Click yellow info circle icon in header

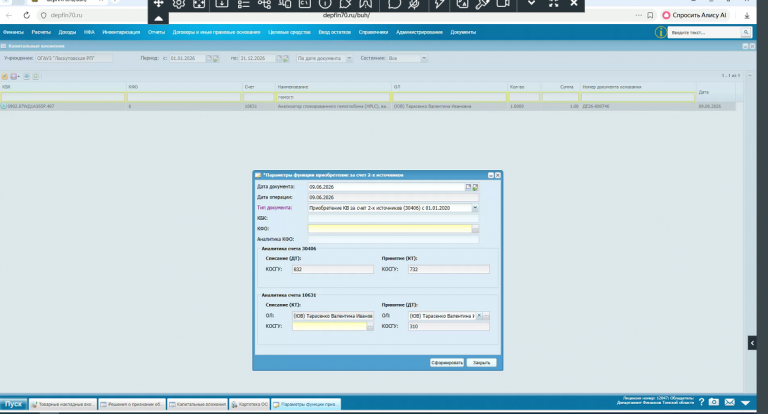pos(660,32)
